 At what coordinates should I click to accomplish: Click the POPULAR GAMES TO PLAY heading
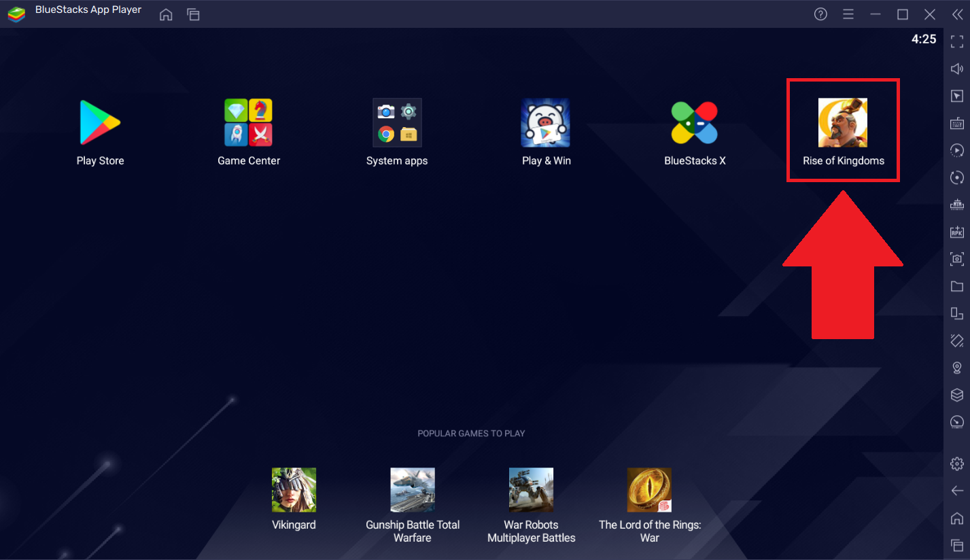[471, 434]
